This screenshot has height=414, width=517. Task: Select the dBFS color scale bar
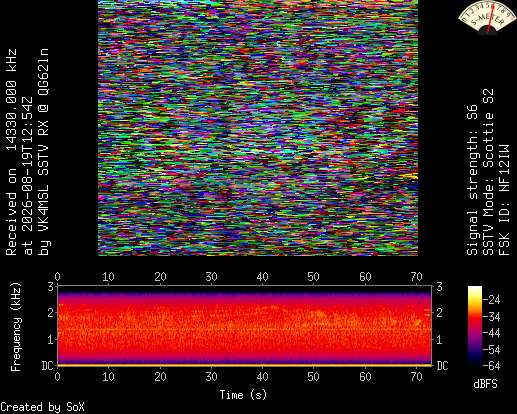coord(475,326)
